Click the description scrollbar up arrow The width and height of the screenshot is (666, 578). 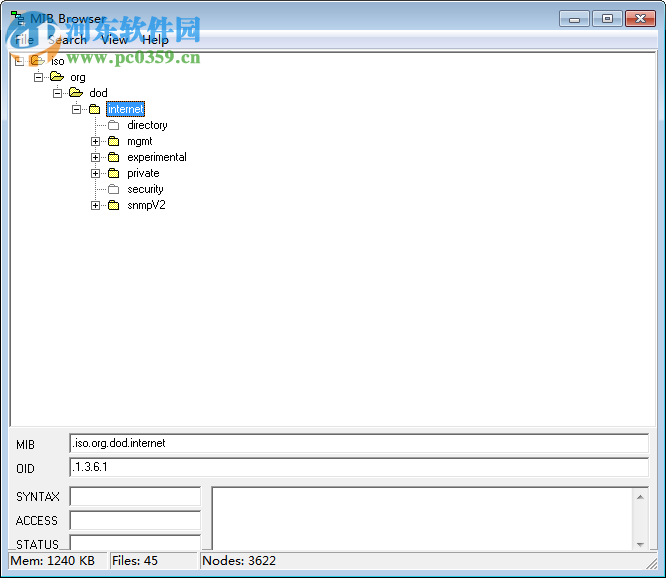click(x=640, y=497)
